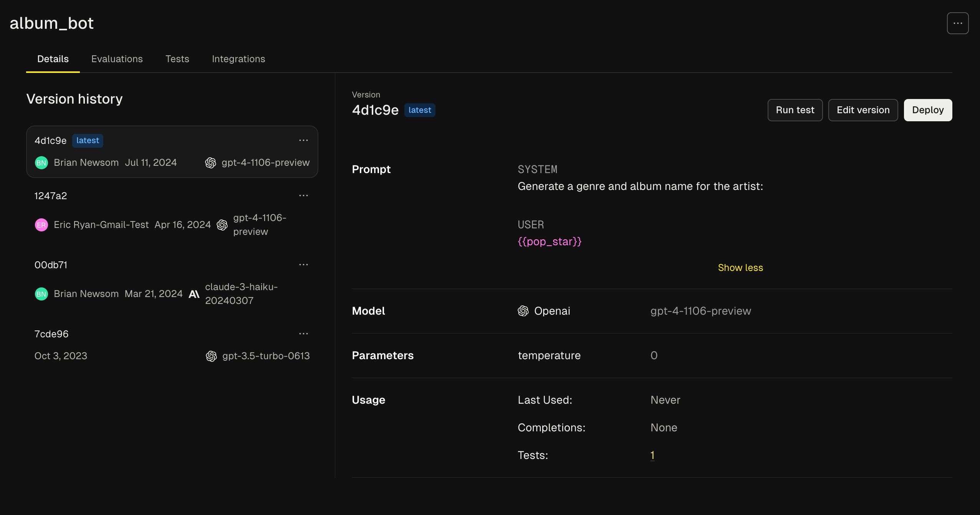Viewport: 980px width, 515px height.
Task: Open the Tests tab
Action: (x=177, y=59)
